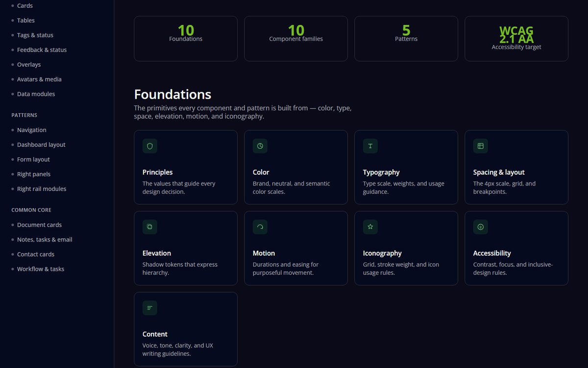Open Document cards in Common Core

tap(39, 225)
